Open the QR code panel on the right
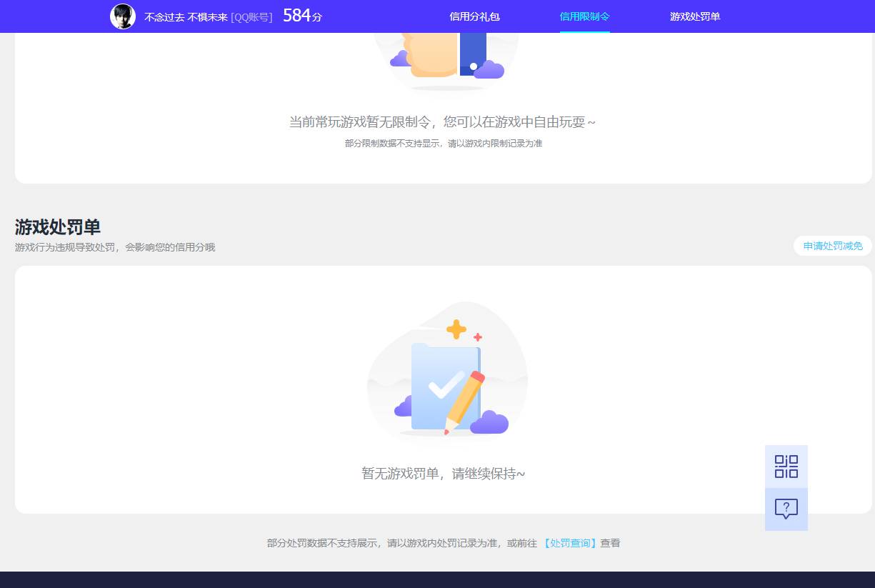This screenshot has height=588, width=875. [786, 466]
